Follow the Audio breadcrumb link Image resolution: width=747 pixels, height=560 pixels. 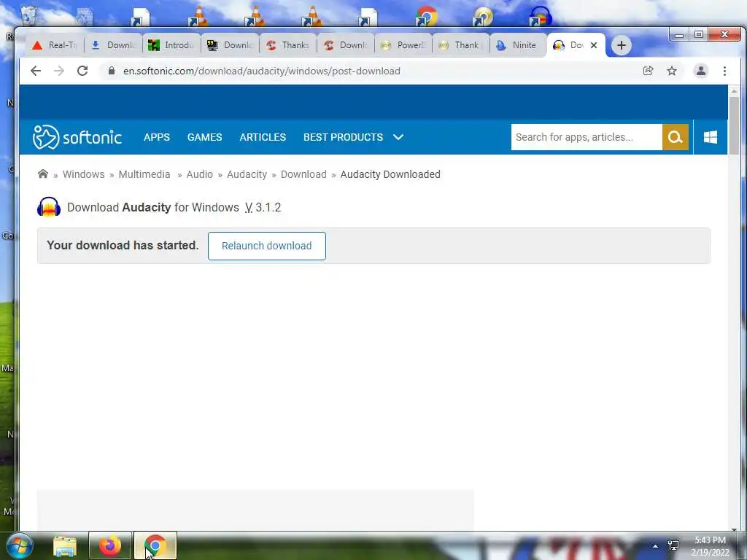(x=200, y=174)
